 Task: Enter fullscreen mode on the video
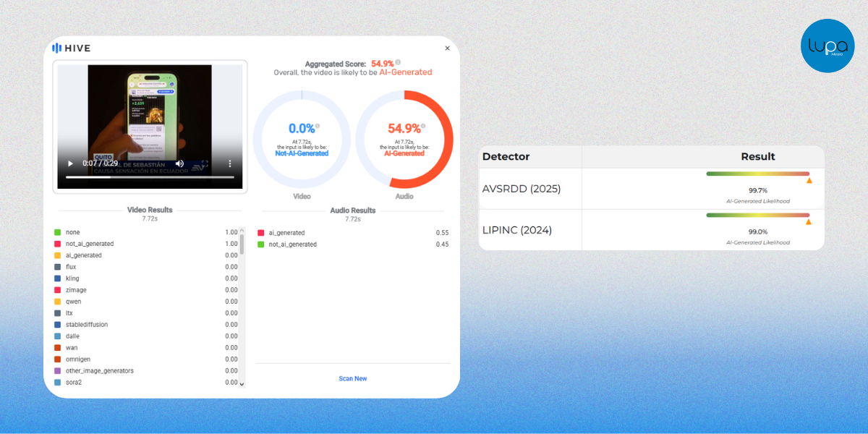pos(205,164)
